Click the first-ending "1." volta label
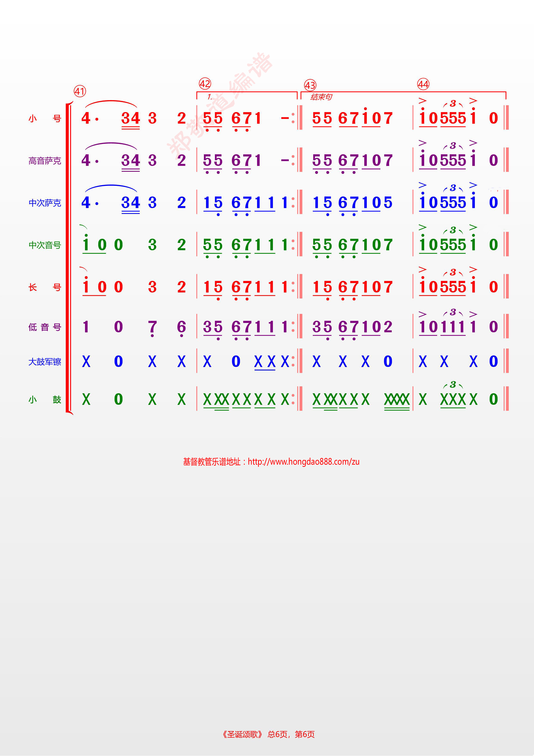Image resolution: width=534 pixels, height=756 pixels. (210, 97)
